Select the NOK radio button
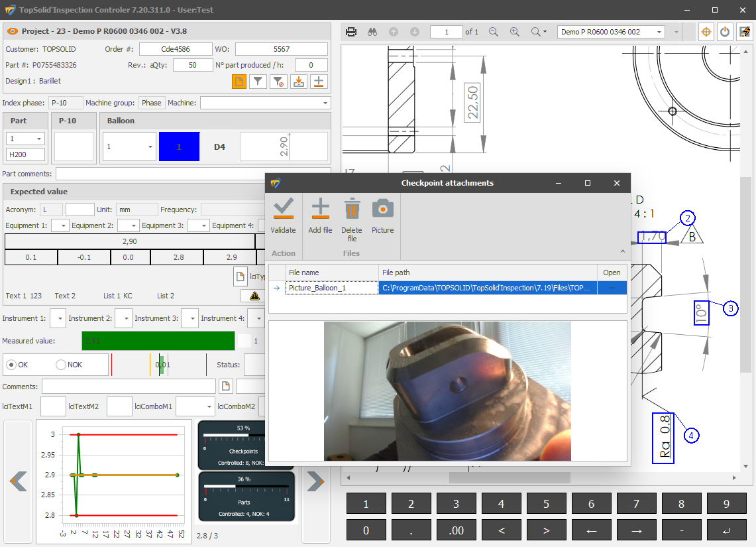Viewport: 756px width, 547px height. pos(61,365)
